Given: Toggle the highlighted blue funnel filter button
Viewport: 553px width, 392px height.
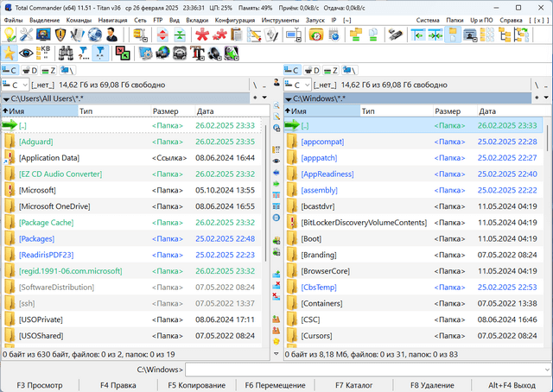Looking at the screenshot, I should pyautogui.click(x=101, y=54).
